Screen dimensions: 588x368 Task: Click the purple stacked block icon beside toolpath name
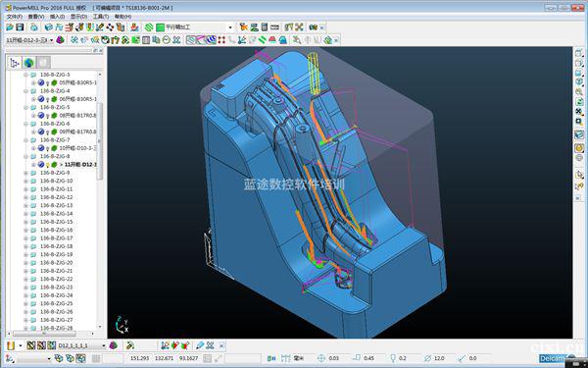[x=60, y=40]
